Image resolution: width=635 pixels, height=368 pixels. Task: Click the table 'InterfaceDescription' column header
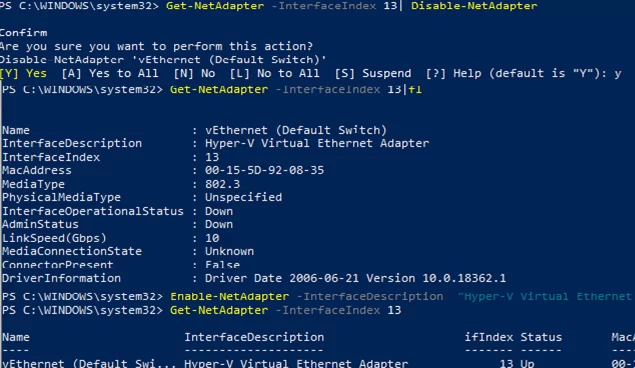[254, 337]
